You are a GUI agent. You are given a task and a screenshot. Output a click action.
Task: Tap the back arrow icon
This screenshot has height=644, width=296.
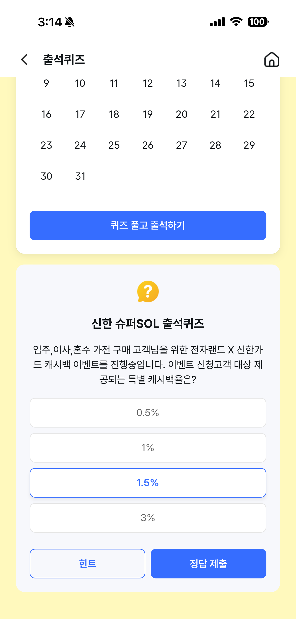[24, 60]
